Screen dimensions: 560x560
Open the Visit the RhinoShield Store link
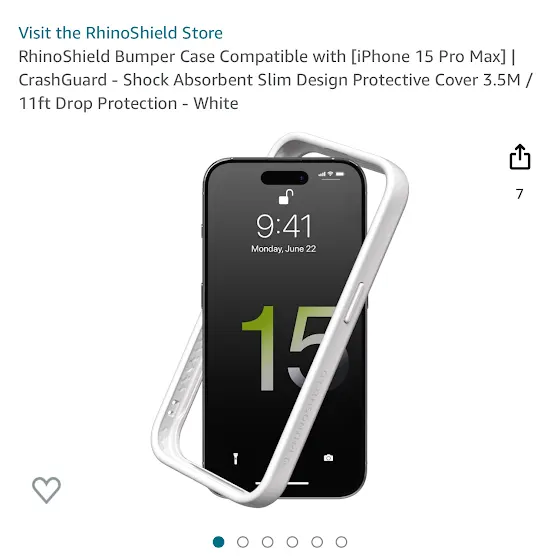(120, 33)
